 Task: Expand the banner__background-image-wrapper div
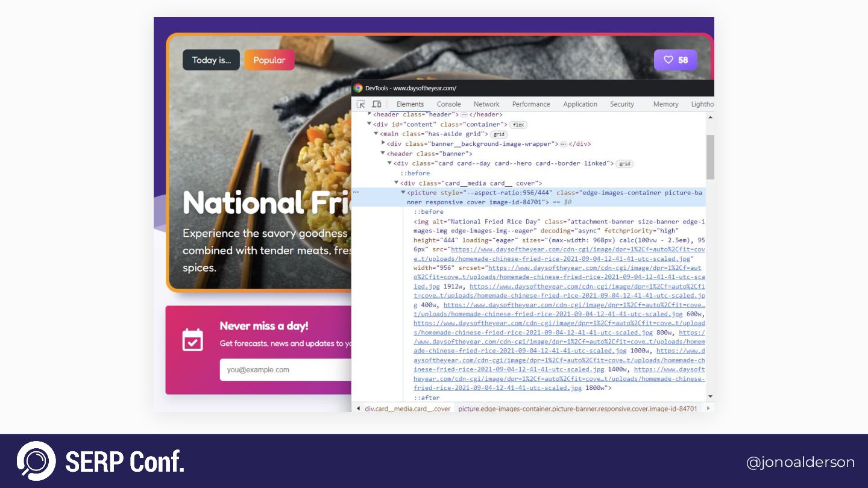click(x=383, y=143)
